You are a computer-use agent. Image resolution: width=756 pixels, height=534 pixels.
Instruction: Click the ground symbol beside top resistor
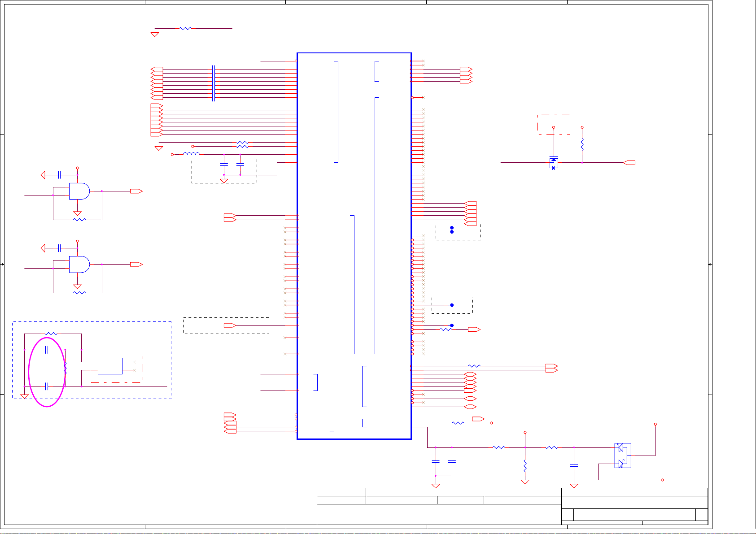click(155, 34)
